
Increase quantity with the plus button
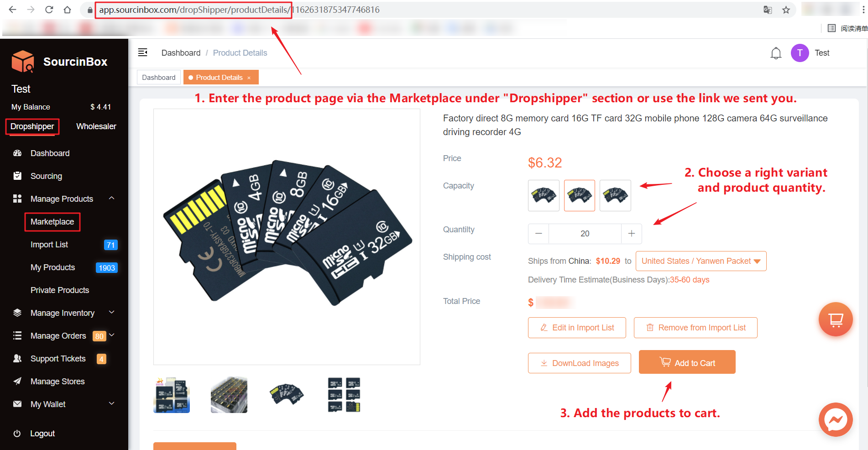(632, 234)
